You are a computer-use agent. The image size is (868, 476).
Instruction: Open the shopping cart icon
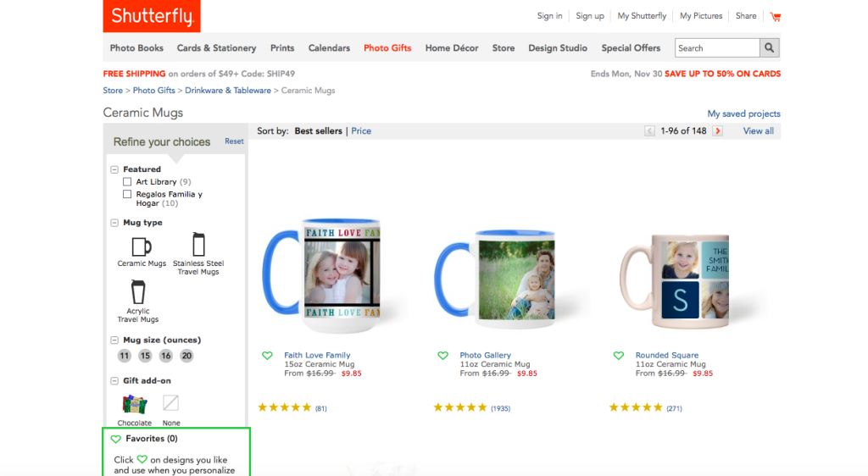[x=775, y=16]
